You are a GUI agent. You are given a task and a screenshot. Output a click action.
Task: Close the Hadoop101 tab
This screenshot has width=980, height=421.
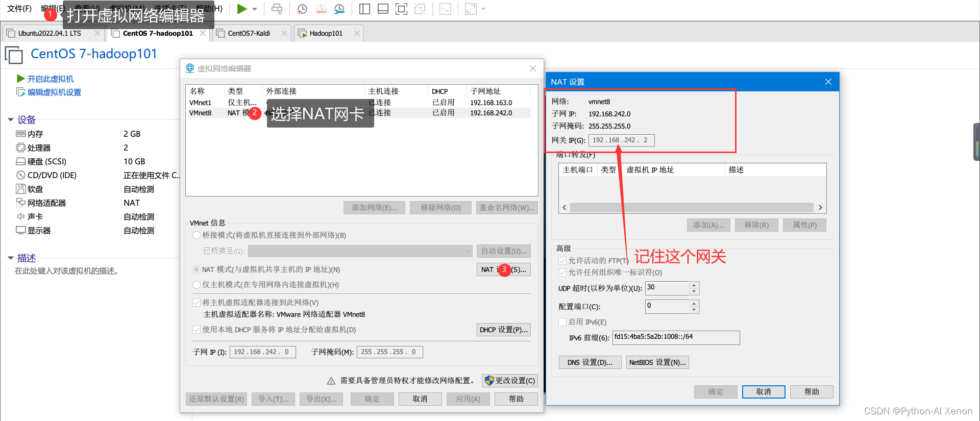pyautogui.click(x=357, y=33)
